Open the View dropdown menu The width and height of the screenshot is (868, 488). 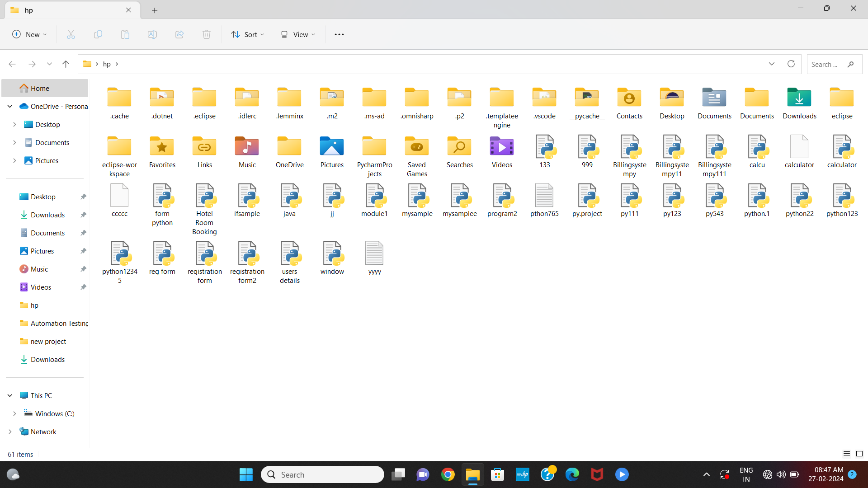click(298, 34)
